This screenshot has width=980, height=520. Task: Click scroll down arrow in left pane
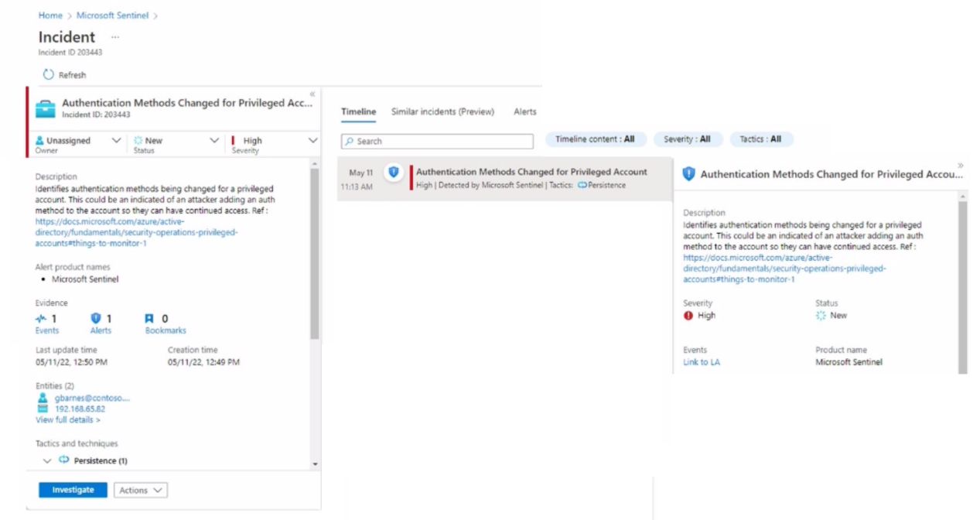coord(315,464)
